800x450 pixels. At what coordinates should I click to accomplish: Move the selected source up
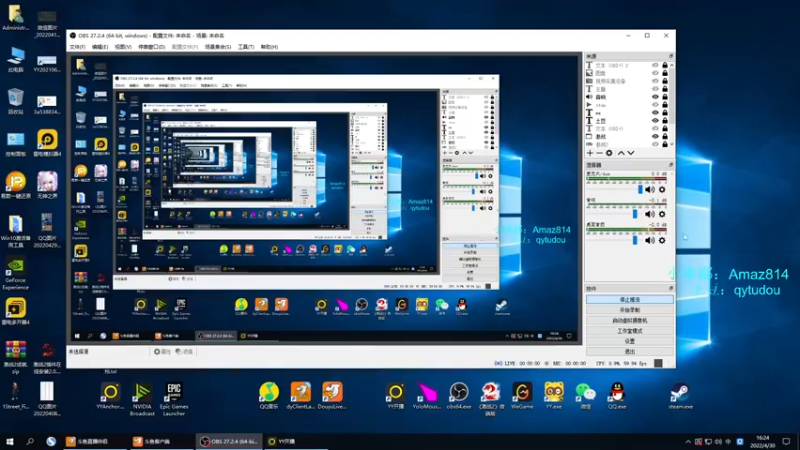[x=621, y=153]
